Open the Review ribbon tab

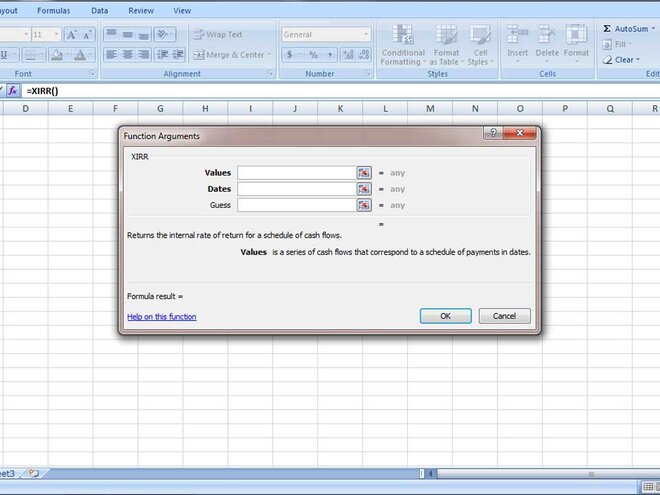[x=141, y=10]
